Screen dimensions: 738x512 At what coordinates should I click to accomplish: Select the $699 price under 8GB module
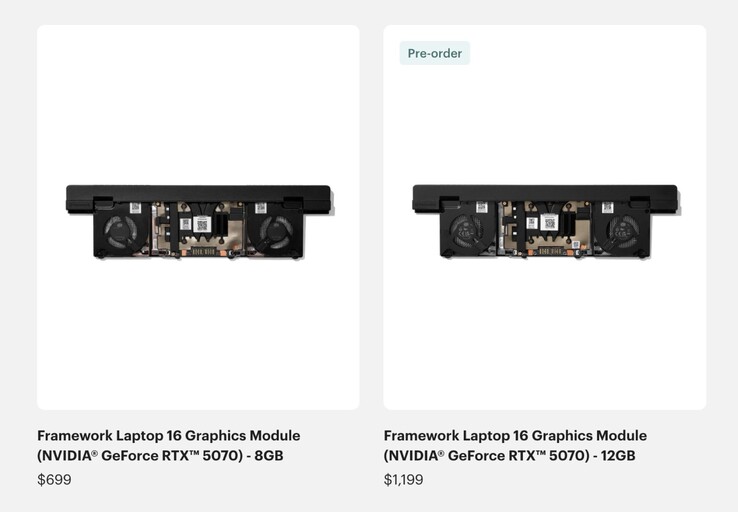55,480
